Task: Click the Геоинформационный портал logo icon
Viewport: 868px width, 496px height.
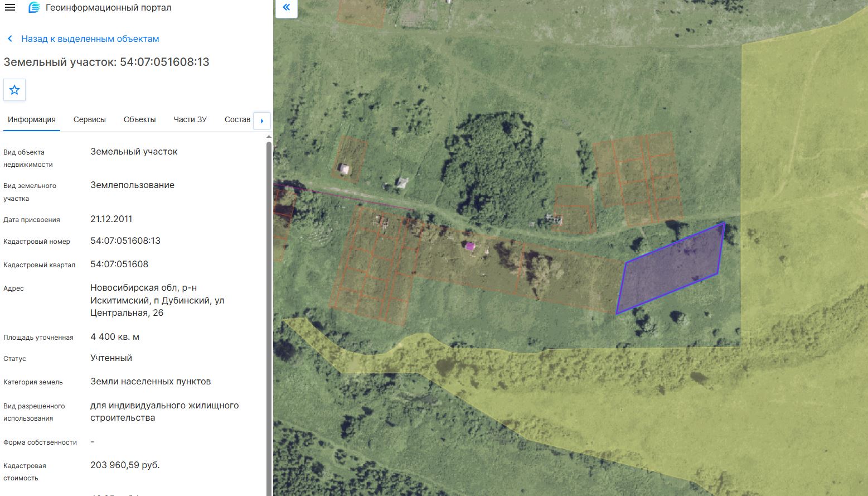Action: point(34,8)
